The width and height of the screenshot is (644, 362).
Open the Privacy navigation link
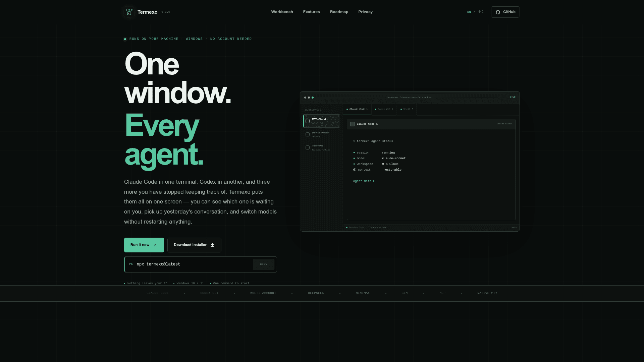(x=366, y=12)
